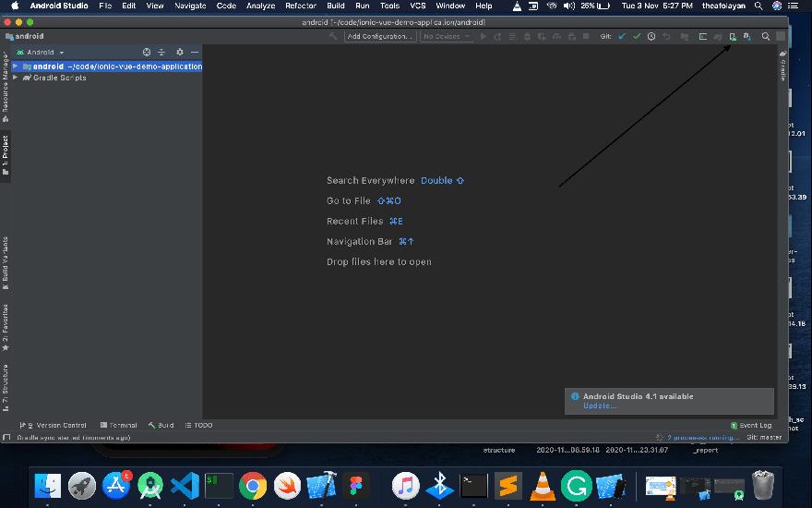Click the Make Project hammer icon
This screenshot has height=508, width=812.
333,36
